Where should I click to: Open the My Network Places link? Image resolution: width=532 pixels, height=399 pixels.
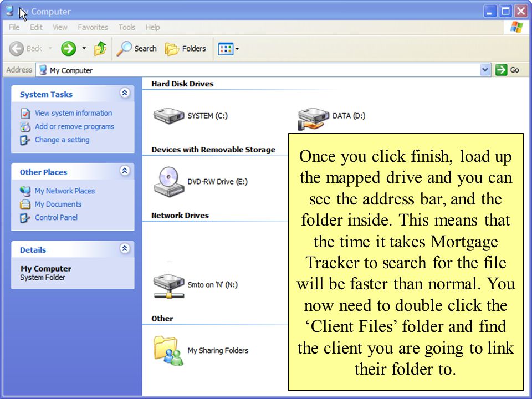click(64, 191)
